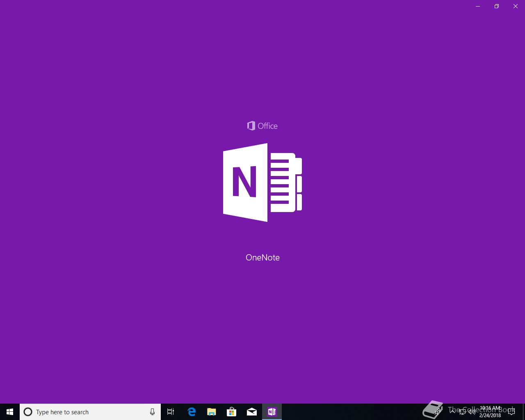The width and height of the screenshot is (525, 420).
Task: Click the OneNote taskbar icon
Action: (x=272, y=412)
